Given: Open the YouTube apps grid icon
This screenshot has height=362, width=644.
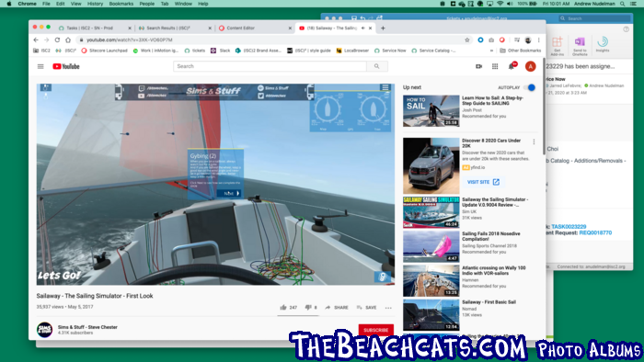Looking at the screenshot, I should pos(495,66).
